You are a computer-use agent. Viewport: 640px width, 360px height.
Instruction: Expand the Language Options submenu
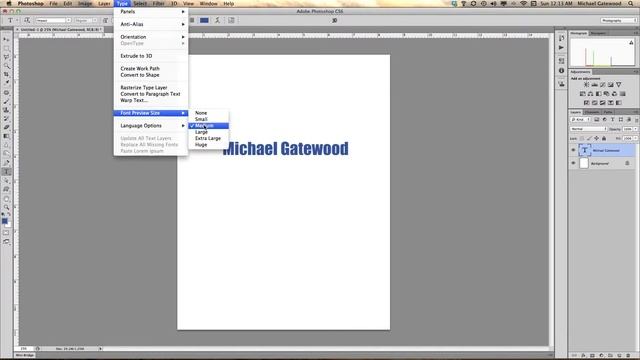tap(151, 126)
